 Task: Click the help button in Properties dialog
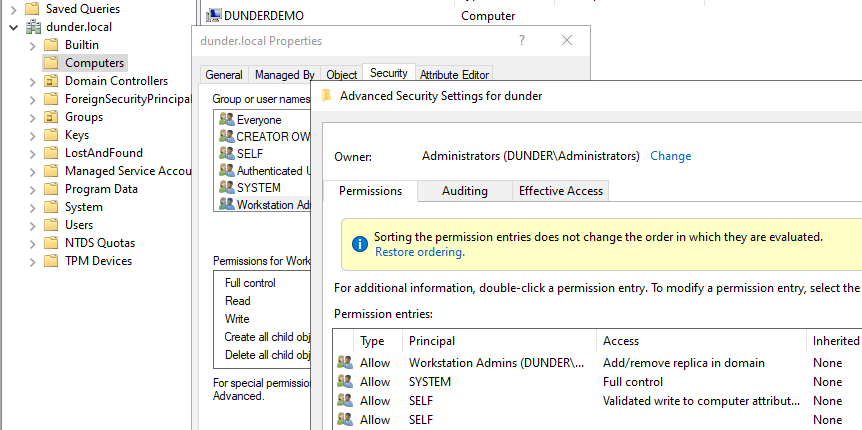522,40
